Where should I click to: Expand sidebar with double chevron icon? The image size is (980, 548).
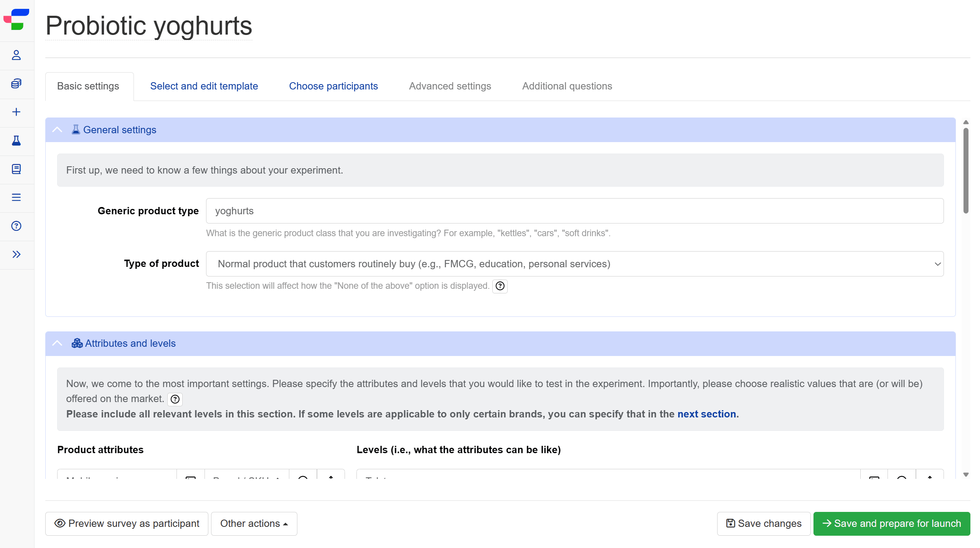click(x=16, y=254)
